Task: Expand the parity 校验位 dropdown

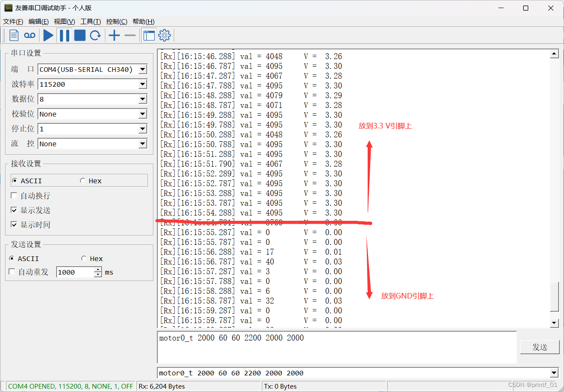Action: click(x=143, y=114)
